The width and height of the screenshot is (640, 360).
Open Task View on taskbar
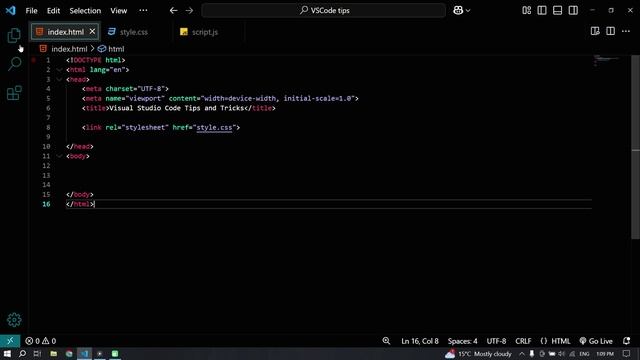pos(38,353)
